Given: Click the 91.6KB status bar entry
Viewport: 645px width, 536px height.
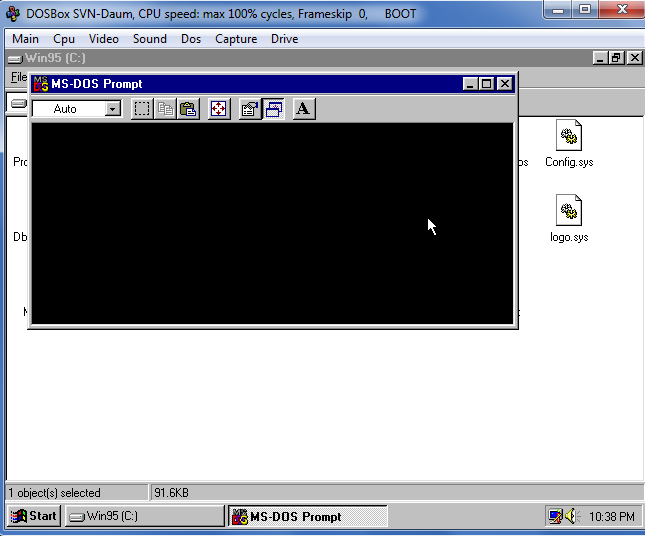Looking at the screenshot, I should pyautogui.click(x=171, y=492).
